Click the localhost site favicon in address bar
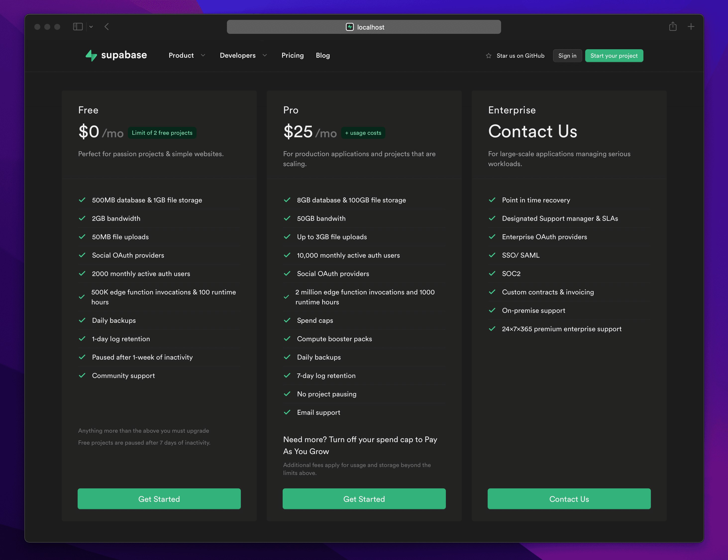The height and width of the screenshot is (560, 728). pyautogui.click(x=349, y=27)
